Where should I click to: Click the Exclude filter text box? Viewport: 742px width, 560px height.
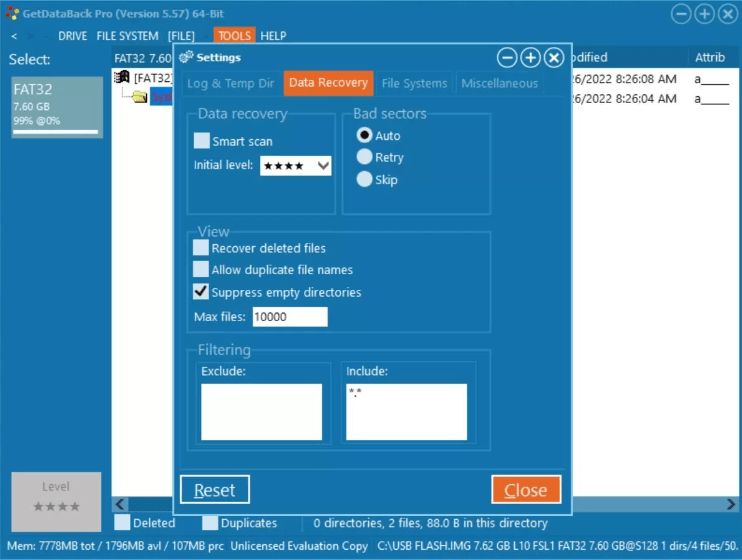pyautogui.click(x=261, y=412)
